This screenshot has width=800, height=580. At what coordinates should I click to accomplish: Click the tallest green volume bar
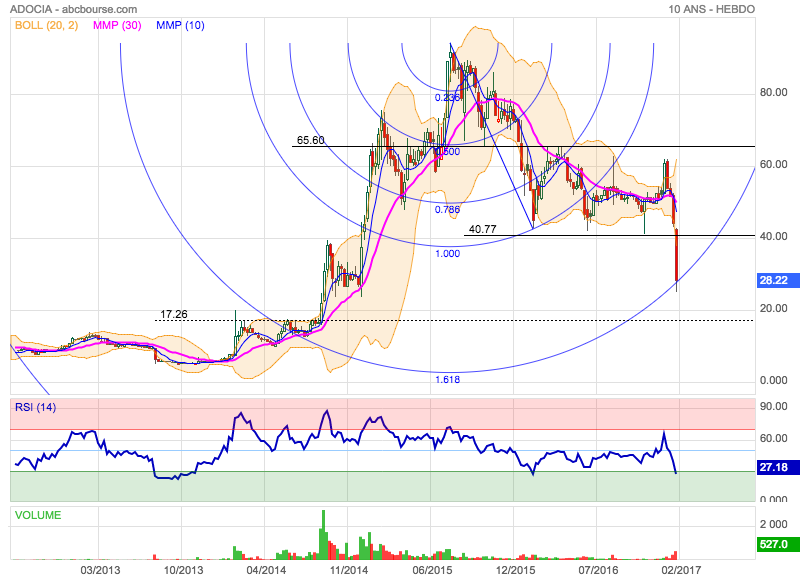pyautogui.click(x=323, y=535)
